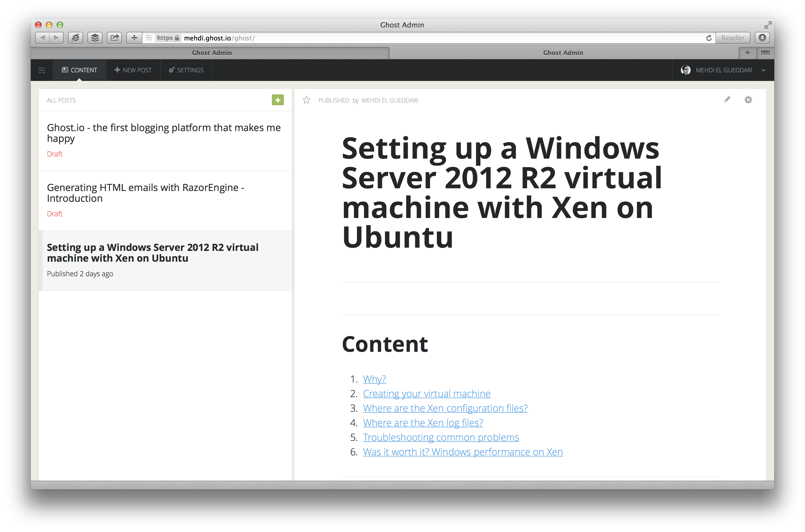Open the Settings navigation item

coord(186,70)
